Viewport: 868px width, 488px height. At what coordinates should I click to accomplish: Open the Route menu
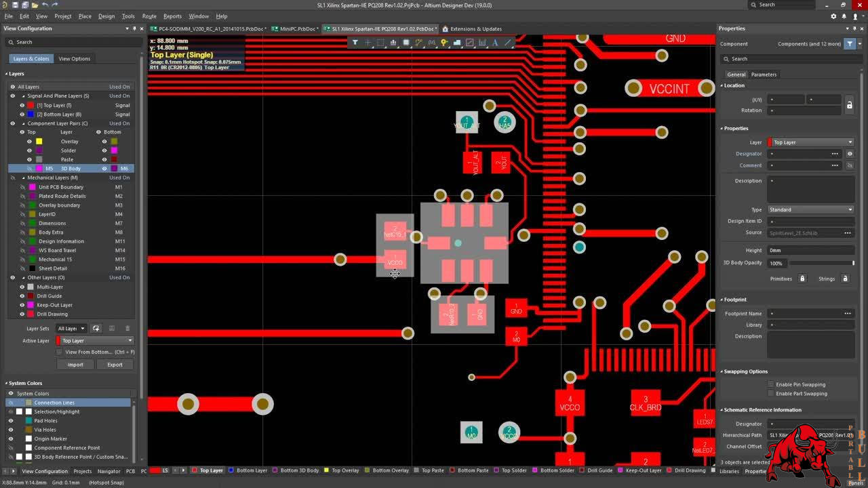149,16
